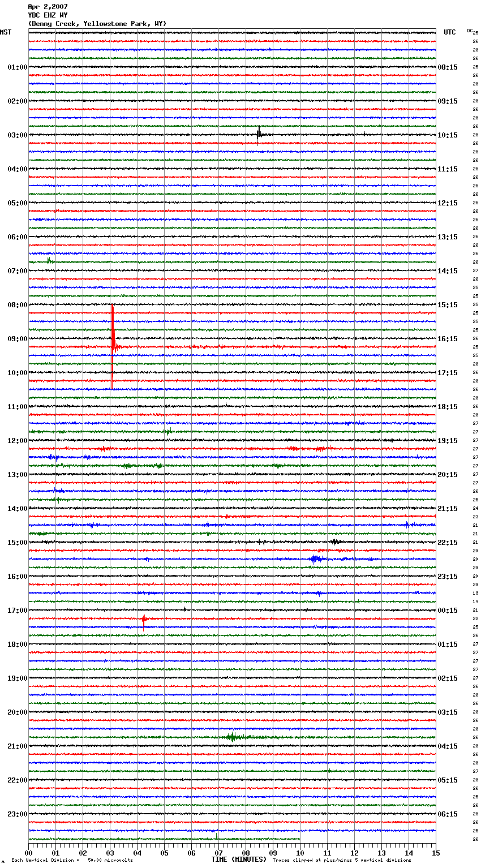Click the green tremor burst before 21:00
This screenshot has width=481, height=868.
(x=233, y=737)
